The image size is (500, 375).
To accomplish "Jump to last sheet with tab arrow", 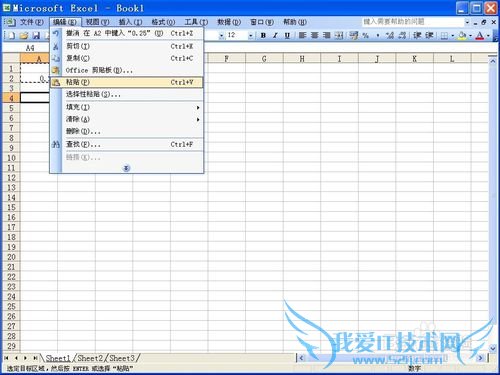I will (35, 358).
